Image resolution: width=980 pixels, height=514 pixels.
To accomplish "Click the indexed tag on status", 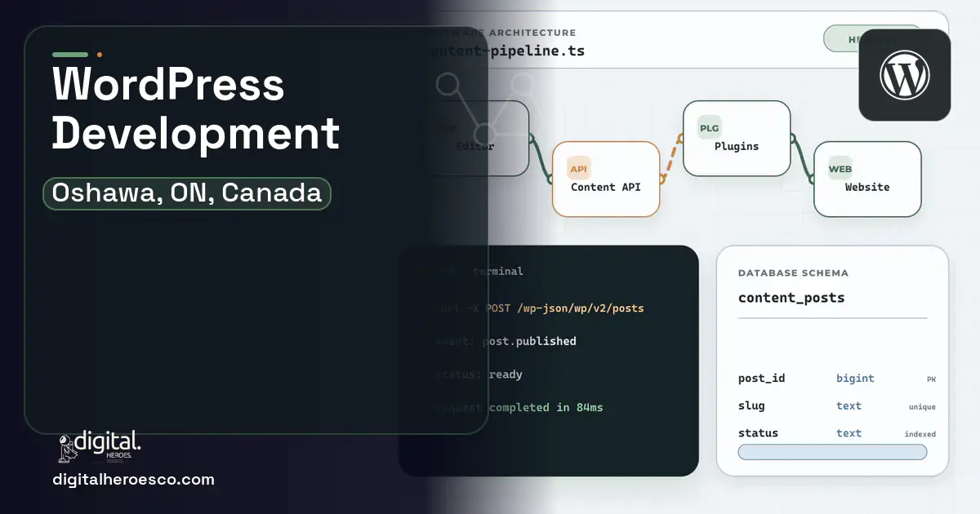I will point(920,434).
